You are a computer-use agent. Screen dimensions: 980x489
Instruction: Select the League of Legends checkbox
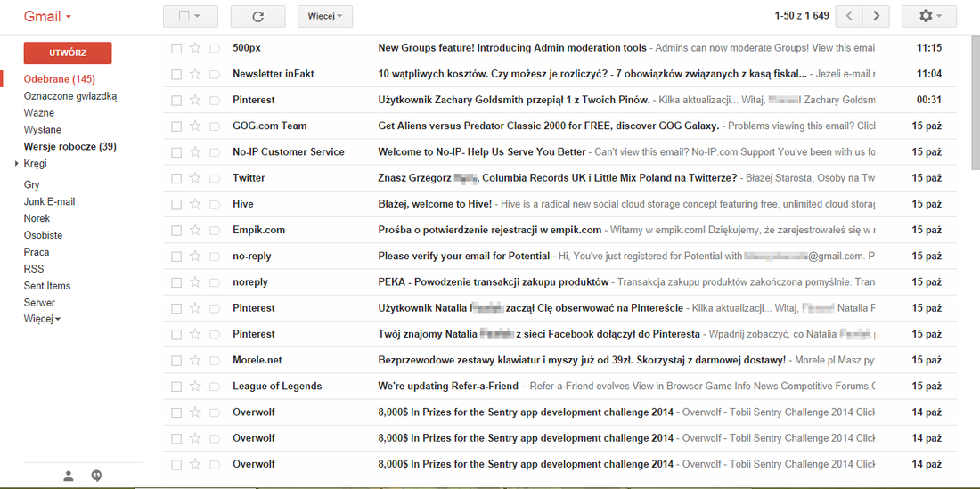pos(176,386)
